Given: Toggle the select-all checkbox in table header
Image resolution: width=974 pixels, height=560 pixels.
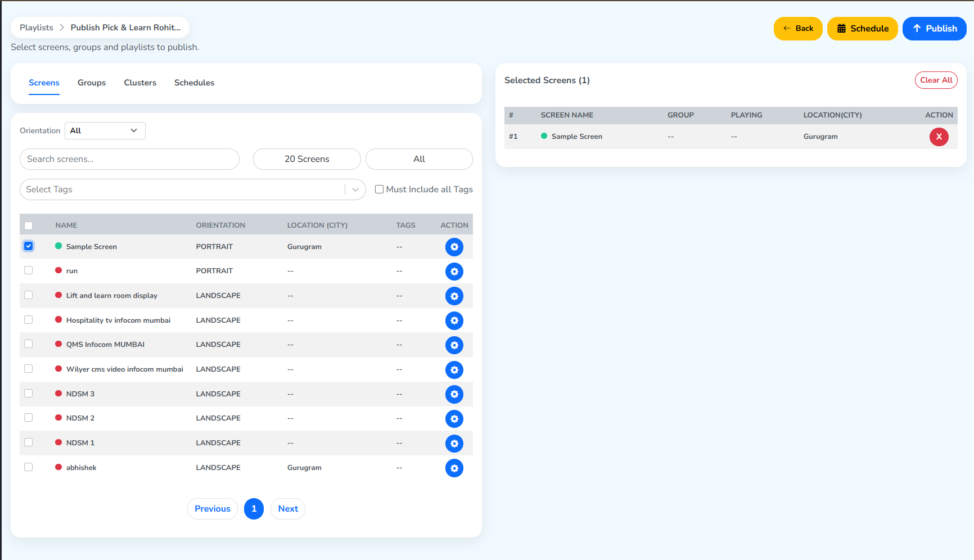Looking at the screenshot, I should [29, 226].
